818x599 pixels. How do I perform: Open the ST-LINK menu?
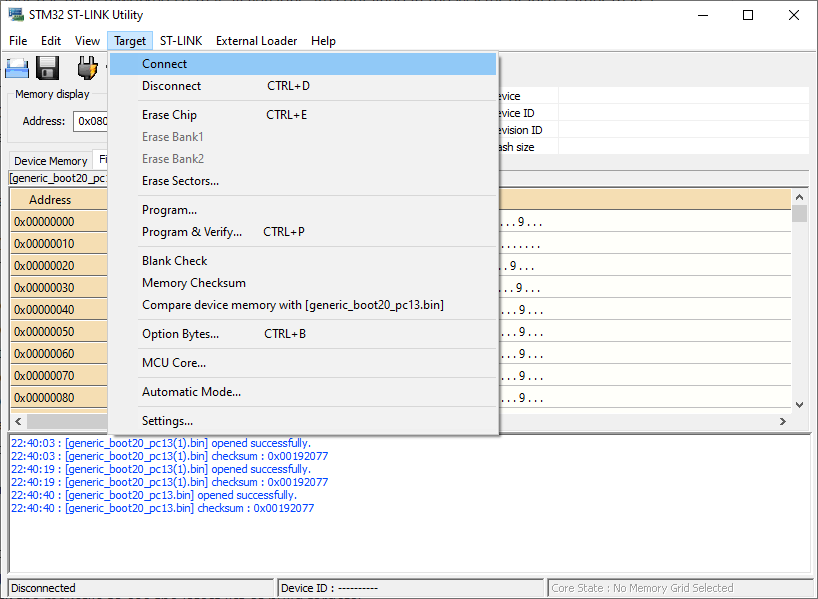[181, 41]
